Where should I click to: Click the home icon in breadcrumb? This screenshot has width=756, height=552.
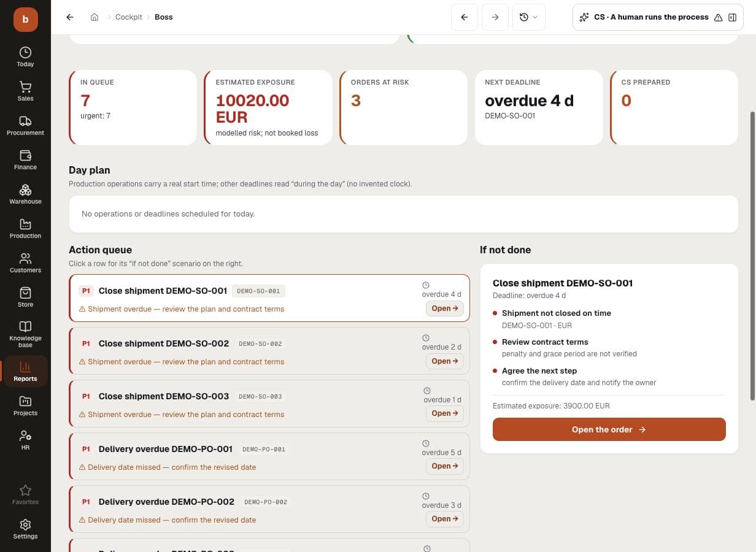(94, 17)
